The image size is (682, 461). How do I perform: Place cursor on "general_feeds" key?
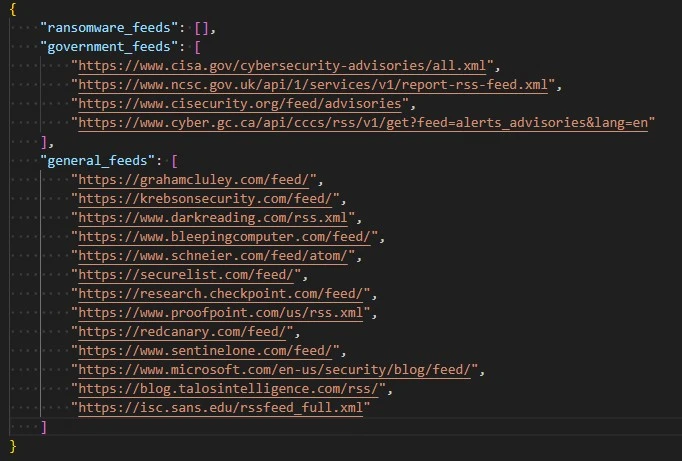(97, 161)
